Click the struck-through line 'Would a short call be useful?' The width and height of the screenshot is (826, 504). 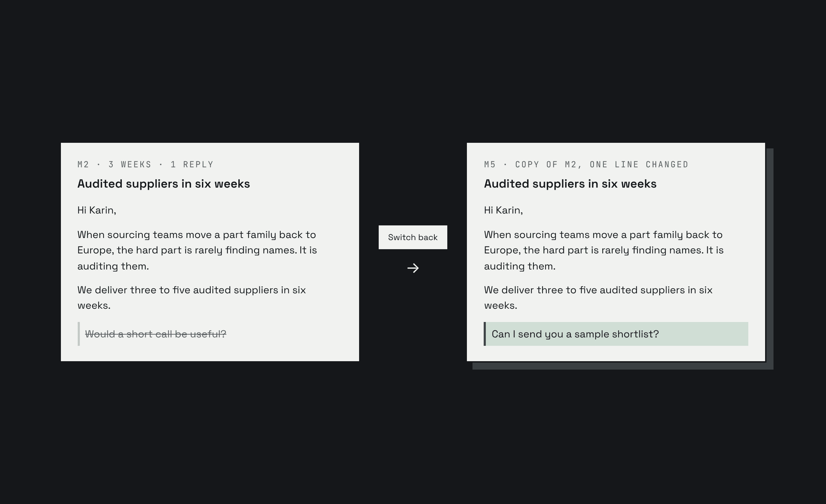pyautogui.click(x=156, y=334)
